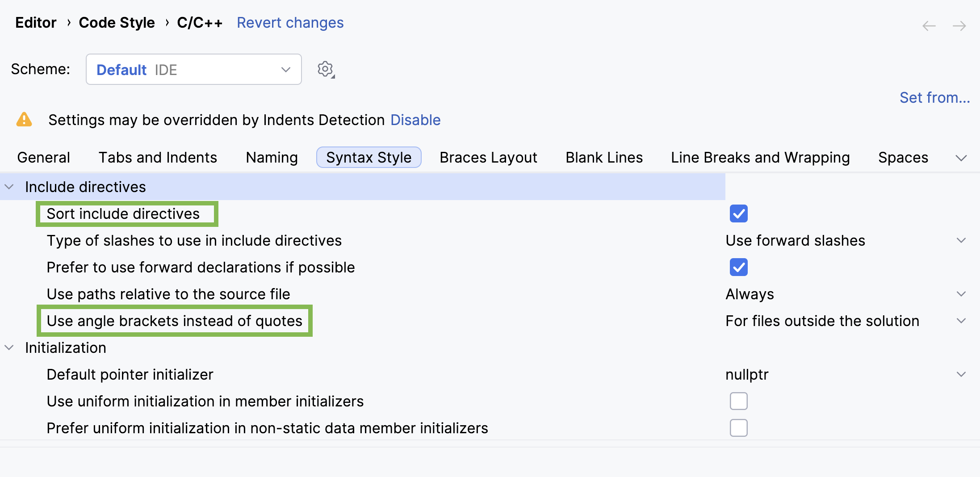Viewport: 980px width, 477px height.
Task: Toggle "Prefer to use forward declarations if possible"
Action: point(738,267)
